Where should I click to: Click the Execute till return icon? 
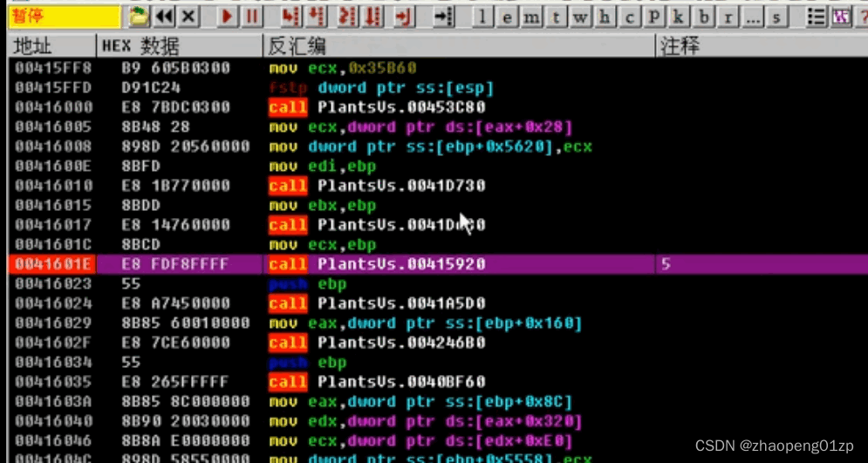coord(405,17)
